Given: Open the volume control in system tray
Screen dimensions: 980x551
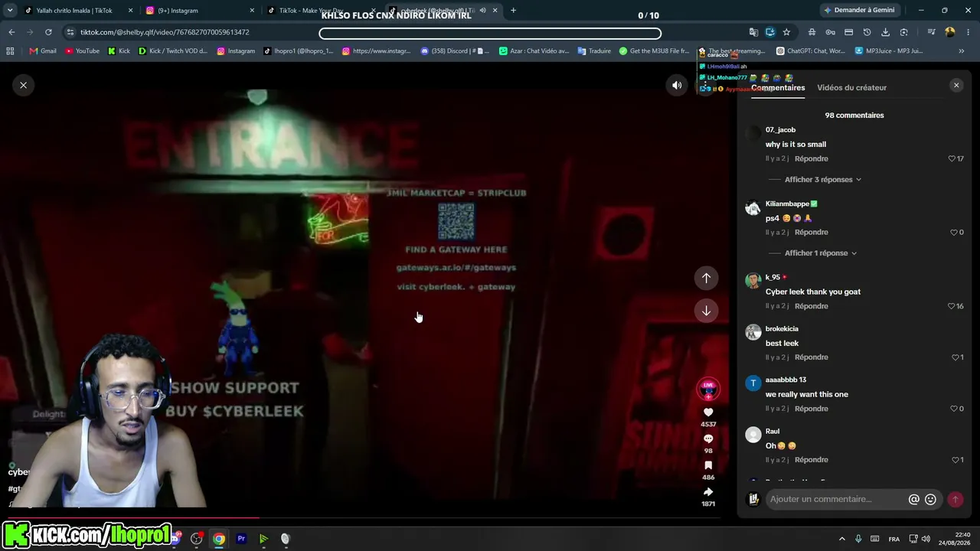Looking at the screenshot, I should click(926, 539).
